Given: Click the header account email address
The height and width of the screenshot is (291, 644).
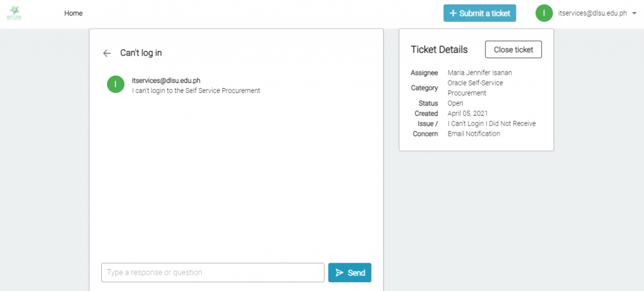Looking at the screenshot, I should tap(592, 13).
